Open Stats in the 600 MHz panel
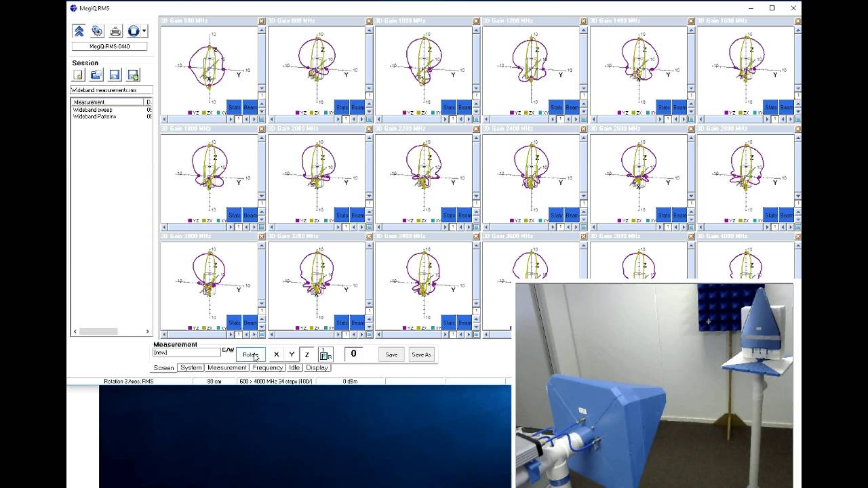 pos(234,107)
